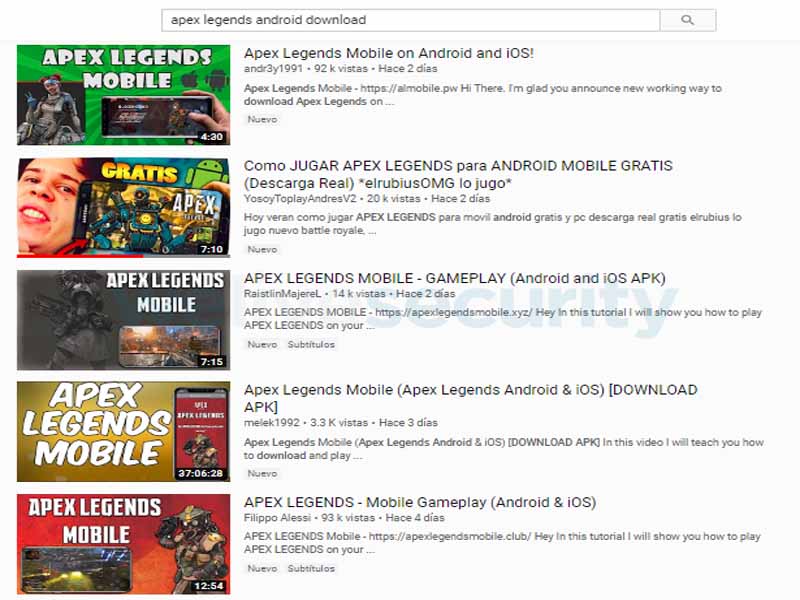The image size is (800, 600).
Task: Open the yellow Apex Legends Mobile thumbnail (37:06:28)
Action: [123, 432]
